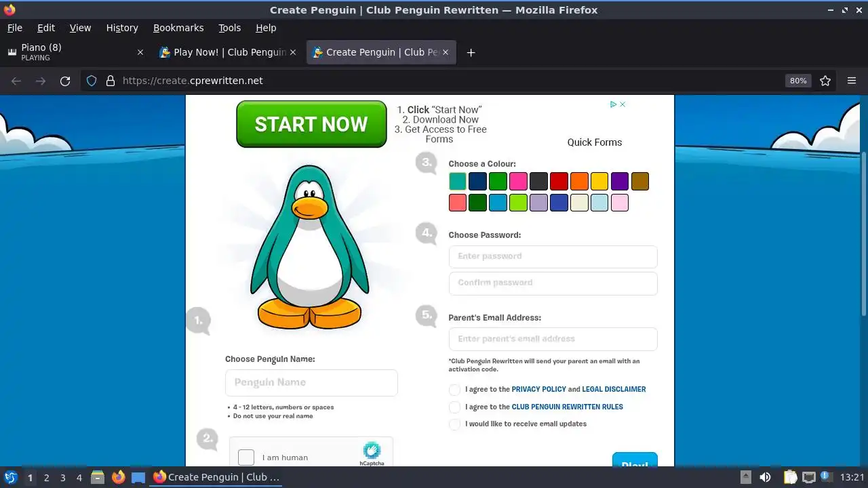
Task: Select the brown colour swatch
Action: (640, 182)
